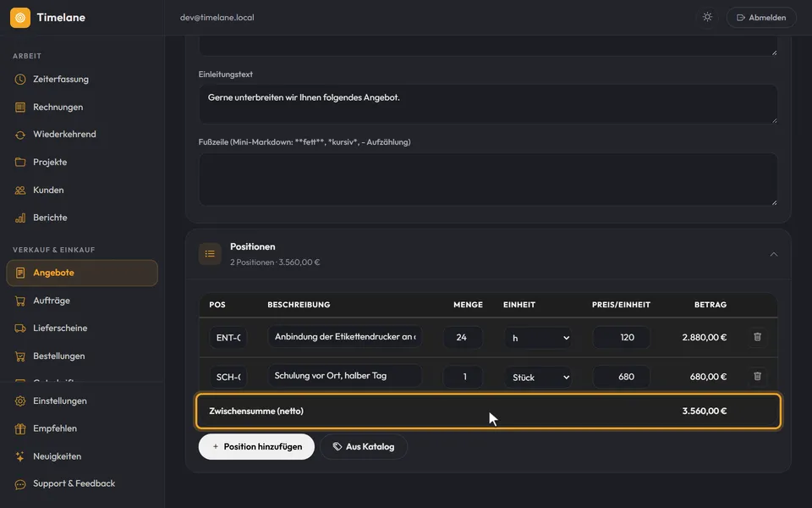Click the Kunden people icon
812x508 pixels.
(x=20, y=190)
